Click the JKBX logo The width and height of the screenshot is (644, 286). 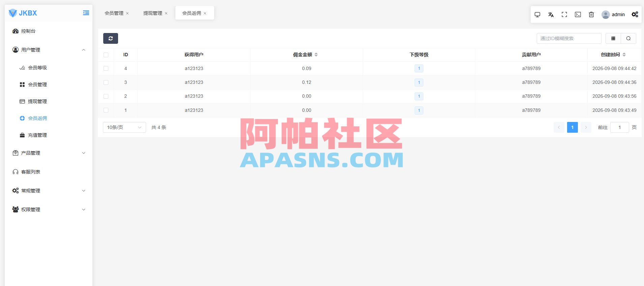pyautogui.click(x=23, y=13)
